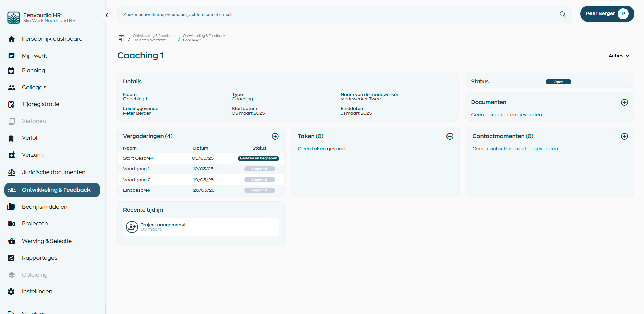Add a new task via plus icon
Screen dimensions: 644x314
coord(450,136)
